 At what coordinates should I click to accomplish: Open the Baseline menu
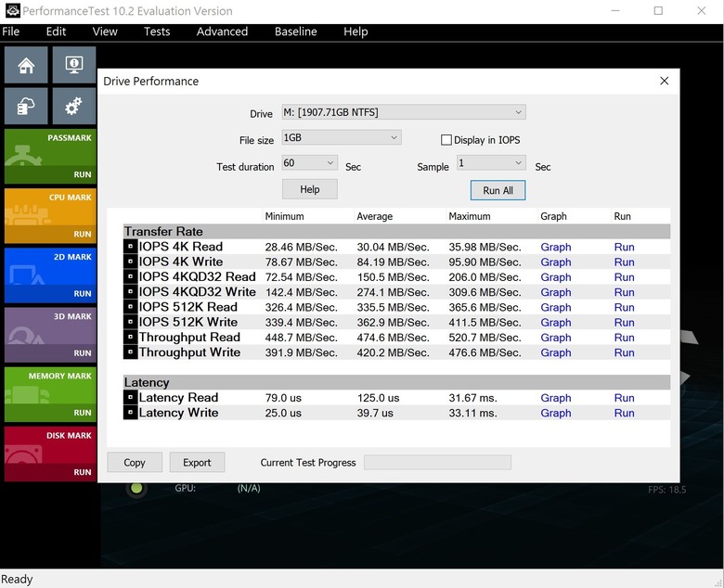pyautogui.click(x=296, y=32)
